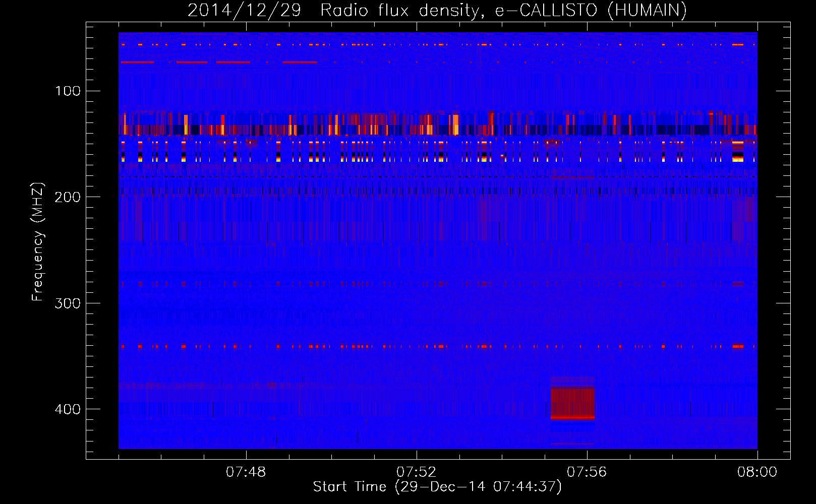Click the 400 MHz frequency tick label
The width and height of the screenshot is (816, 504).
[x=68, y=409]
